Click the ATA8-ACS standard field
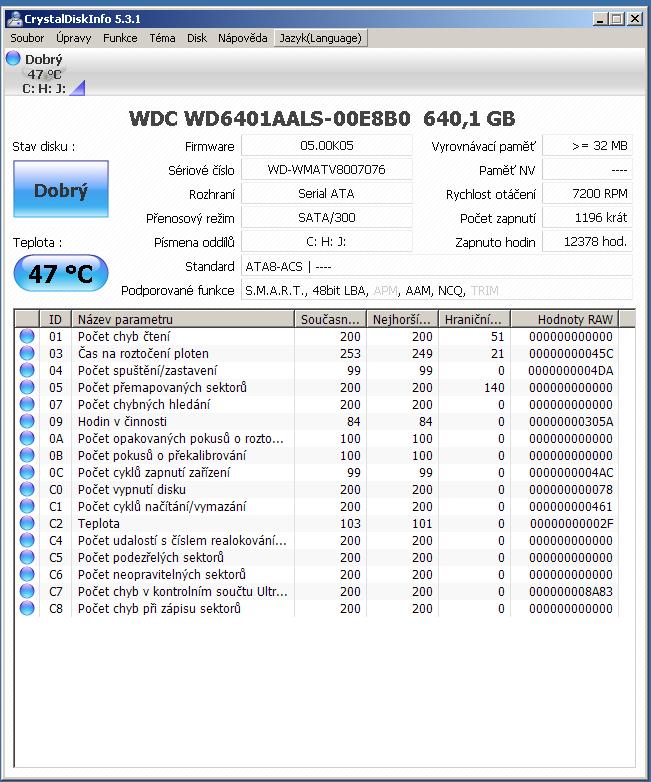The width and height of the screenshot is (651, 782). pyautogui.click(x=437, y=266)
